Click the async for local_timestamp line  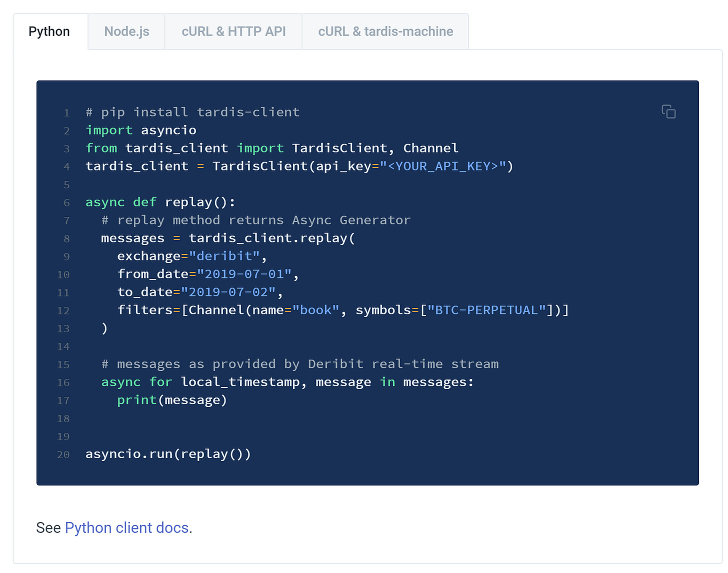(x=287, y=382)
